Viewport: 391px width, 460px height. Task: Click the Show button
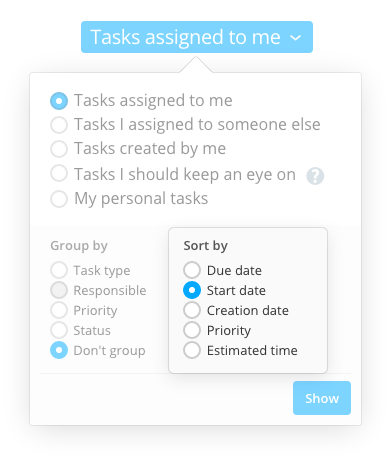[322, 398]
